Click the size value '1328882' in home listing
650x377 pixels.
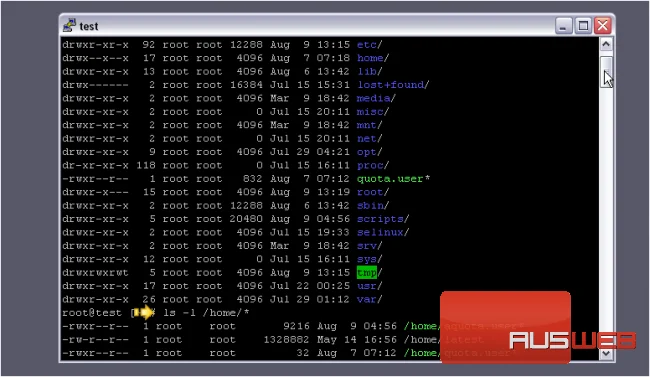pyautogui.click(x=286, y=339)
